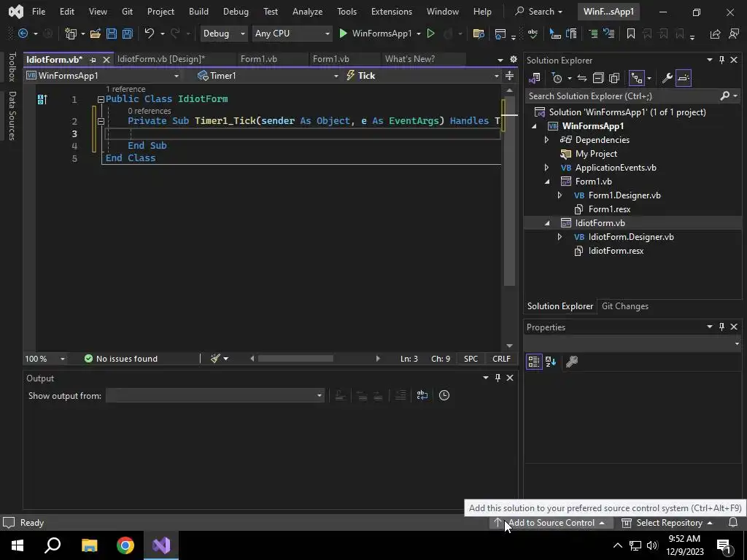Open Google Chrome from the taskbar
747x560 pixels.
pyautogui.click(x=125, y=545)
